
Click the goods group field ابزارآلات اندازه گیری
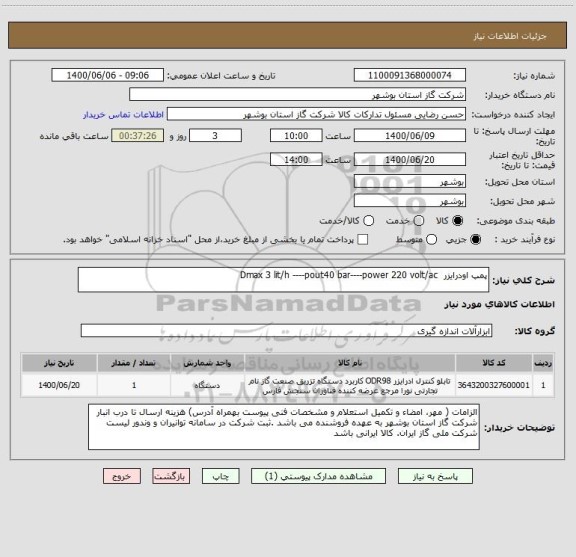click(286, 331)
